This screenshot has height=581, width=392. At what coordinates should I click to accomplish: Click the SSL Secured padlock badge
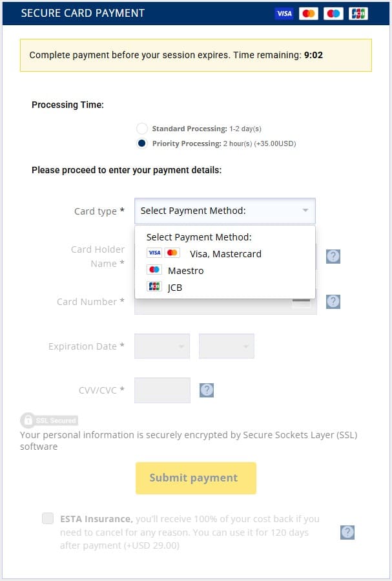(49, 420)
